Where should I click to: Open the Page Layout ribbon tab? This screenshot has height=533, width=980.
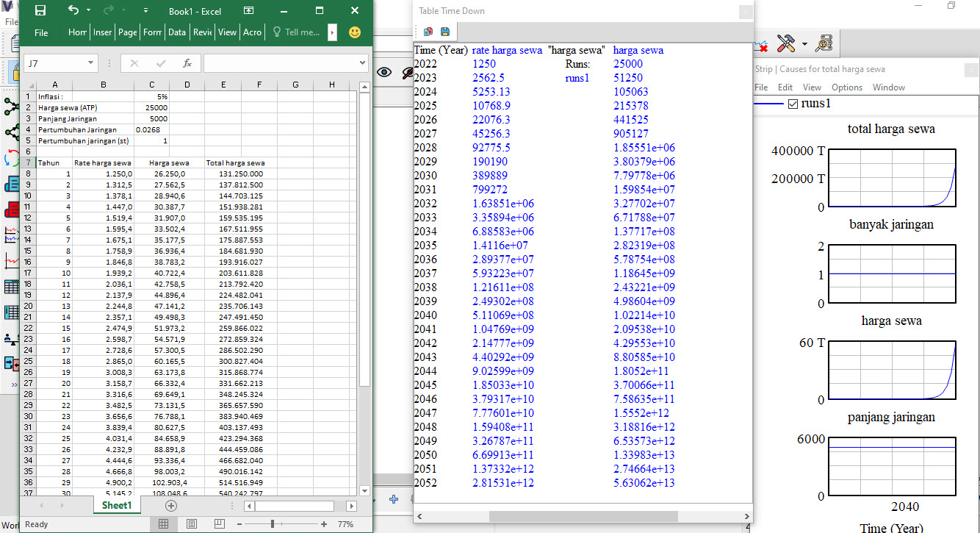[128, 32]
